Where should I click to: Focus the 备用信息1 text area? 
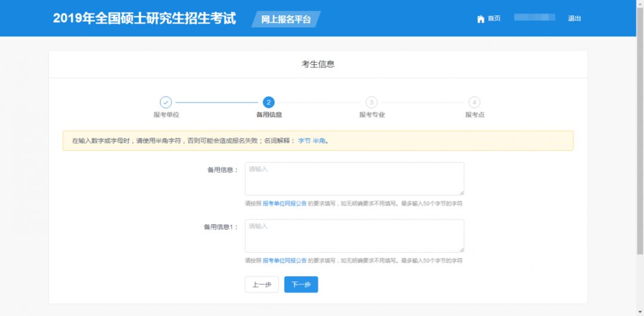pyautogui.click(x=354, y=236)
